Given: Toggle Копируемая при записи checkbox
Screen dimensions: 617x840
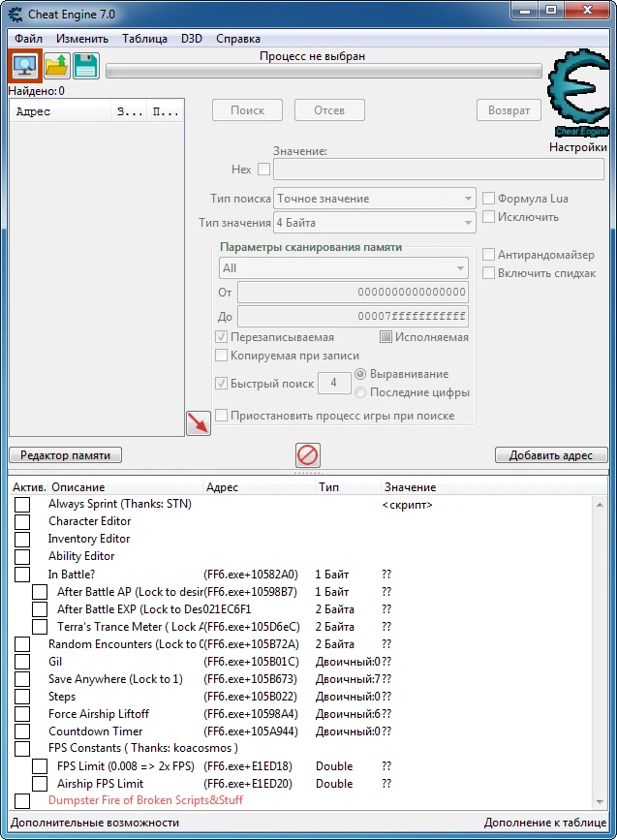Looking at the screenshot, I should [221, 356].
